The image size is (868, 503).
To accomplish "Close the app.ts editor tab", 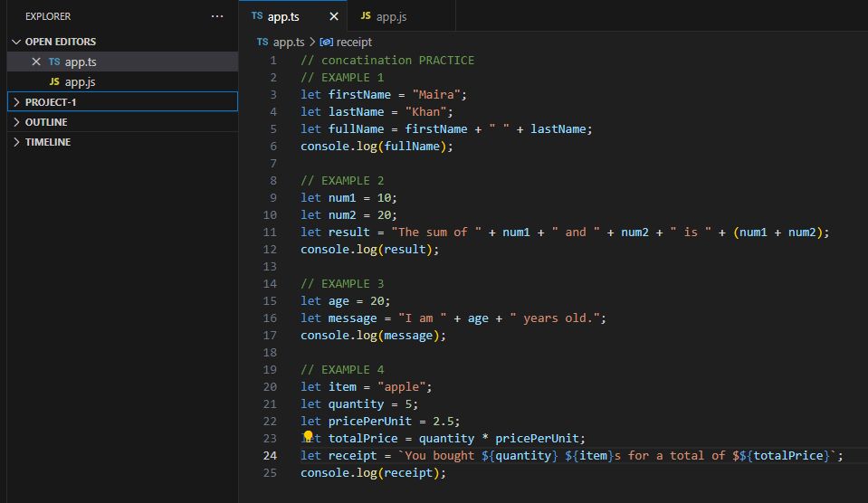I will [x=334, y=16].
